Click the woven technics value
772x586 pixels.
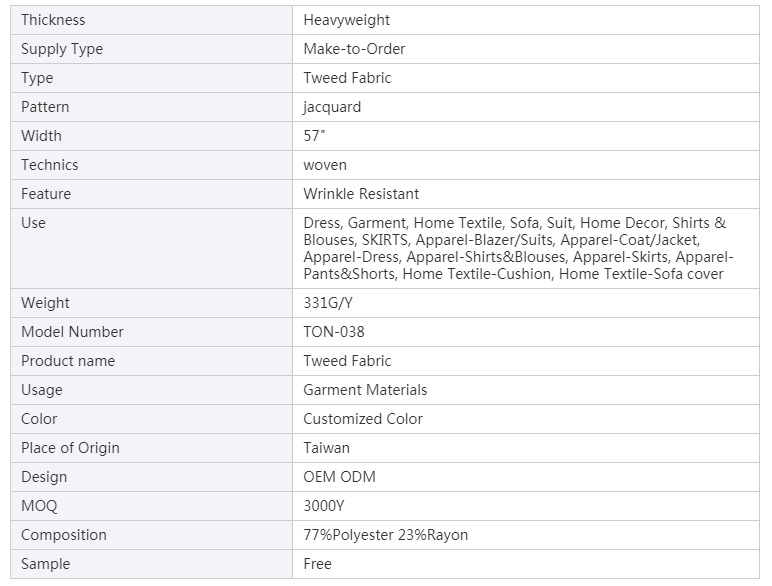[x=325, y=165]
